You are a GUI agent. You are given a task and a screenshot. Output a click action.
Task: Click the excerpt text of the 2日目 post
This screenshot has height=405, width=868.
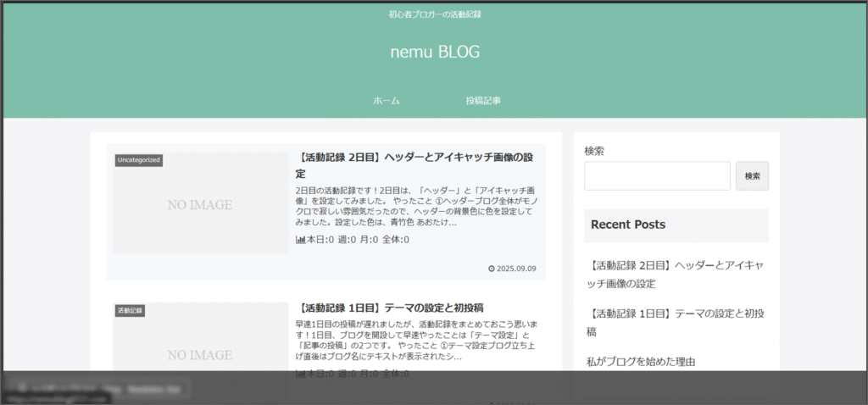tap(415, 207)
